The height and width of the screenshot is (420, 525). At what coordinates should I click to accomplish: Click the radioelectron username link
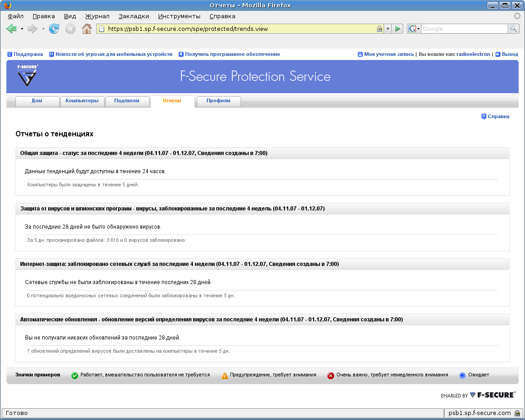473,54
